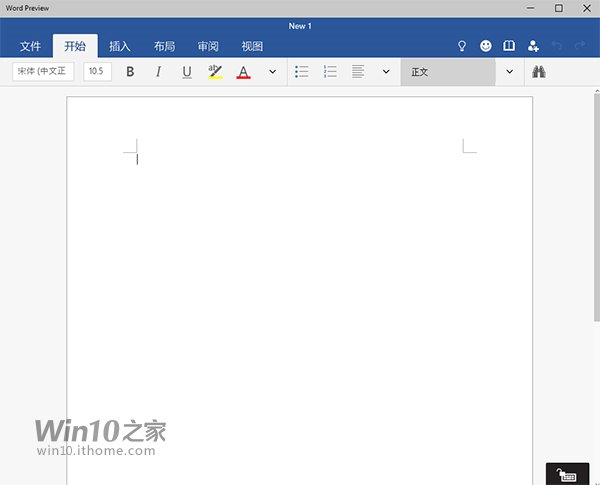Image resolution: width=600 pixels, height=485 pixels.
Task: Expand more paragraph options chevron
Action: 386,72
